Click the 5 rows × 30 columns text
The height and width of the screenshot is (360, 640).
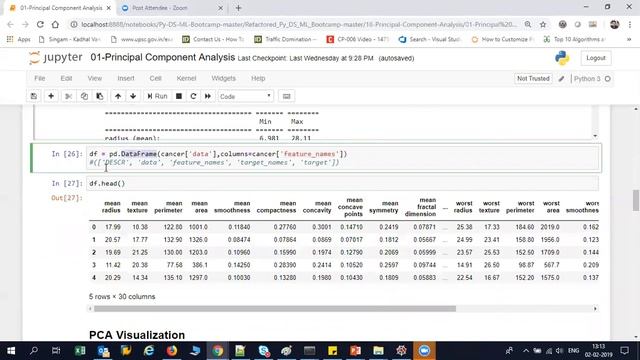pyautogui.click(x=122, y=297)
